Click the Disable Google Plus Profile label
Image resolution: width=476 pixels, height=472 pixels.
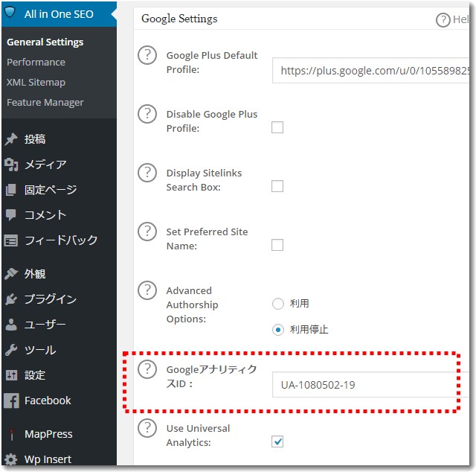(x=211, y=121)
